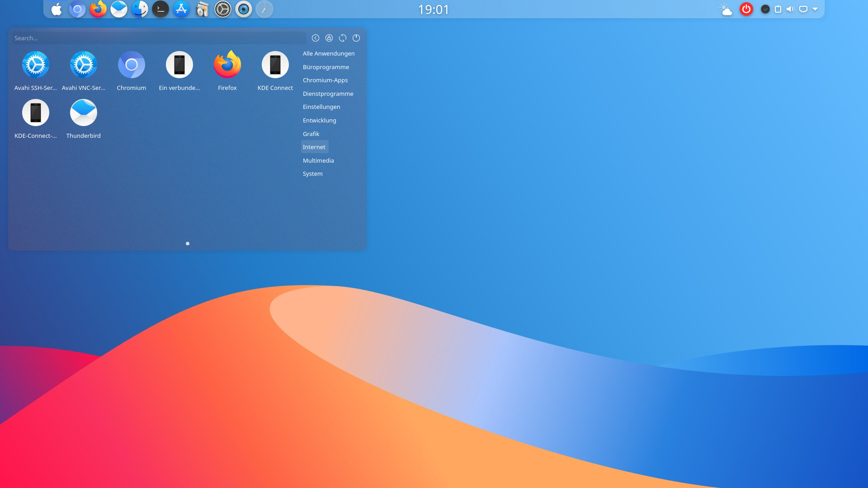Select 'Dienstprogramme' category
Viewport: 868px width, 488px height.
(x=328, y=94)
